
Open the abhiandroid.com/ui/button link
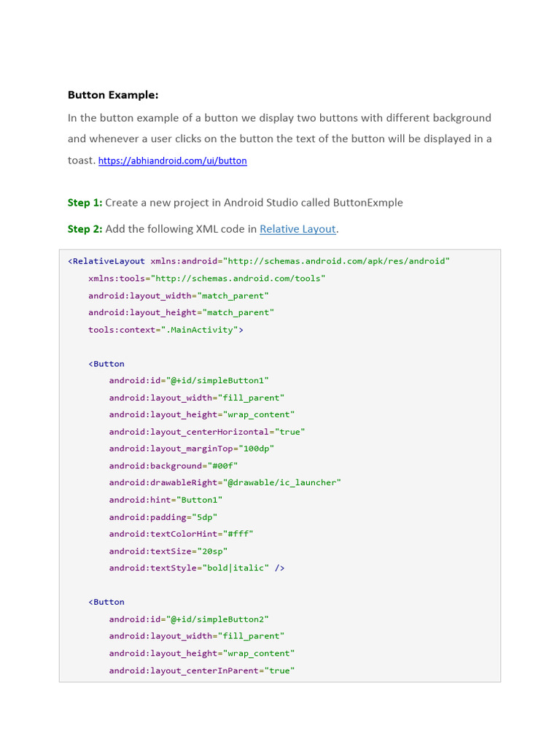pyautogui.click(x=172, y=160)
